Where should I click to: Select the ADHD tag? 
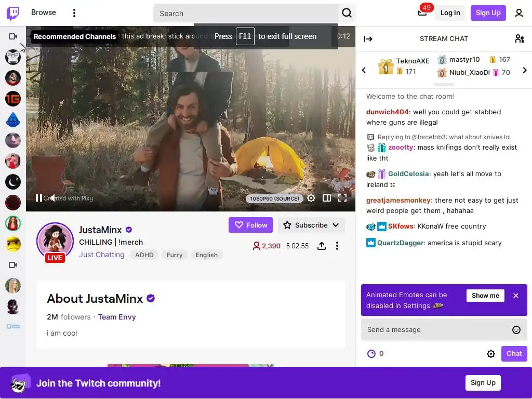tap(144, 255)
